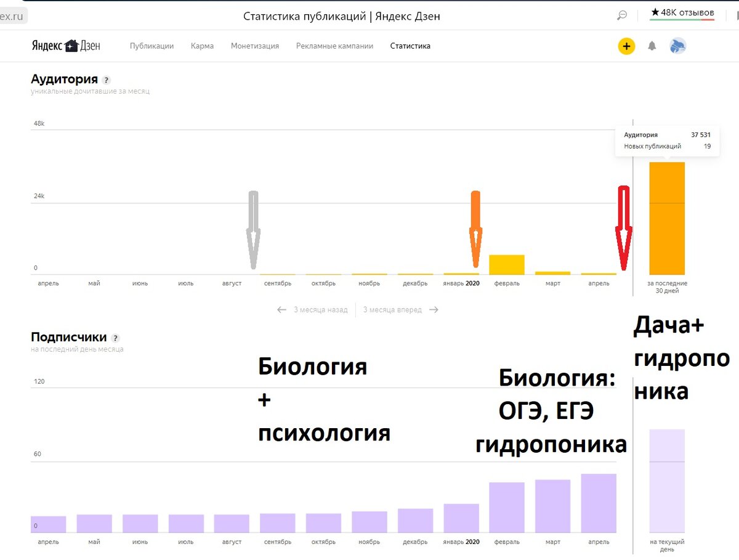Image resolution: width=739 pixels, height=560 pixels.
Task: Open the Yandex Zen logo home link
Action: [66, 46]
